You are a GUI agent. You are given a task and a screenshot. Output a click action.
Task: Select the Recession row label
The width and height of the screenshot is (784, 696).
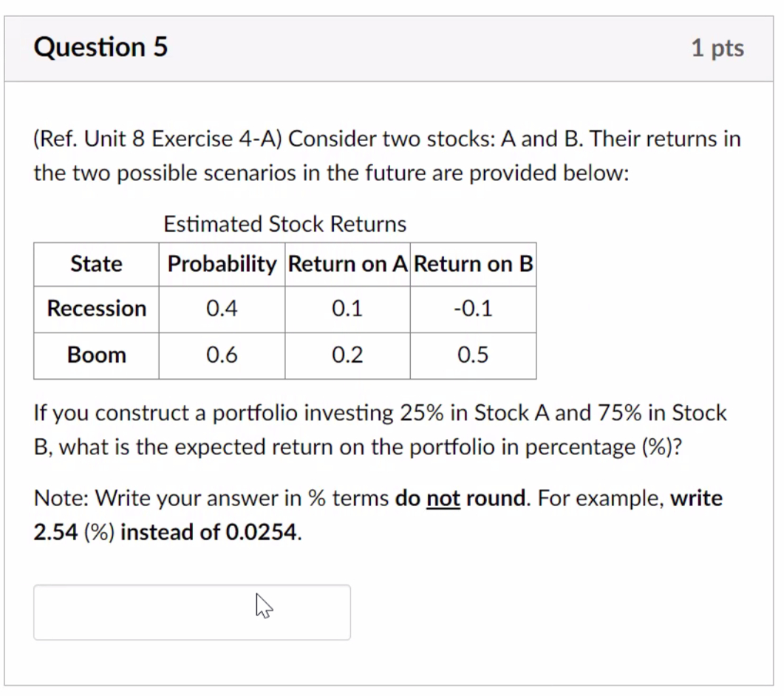pos(95,309)
